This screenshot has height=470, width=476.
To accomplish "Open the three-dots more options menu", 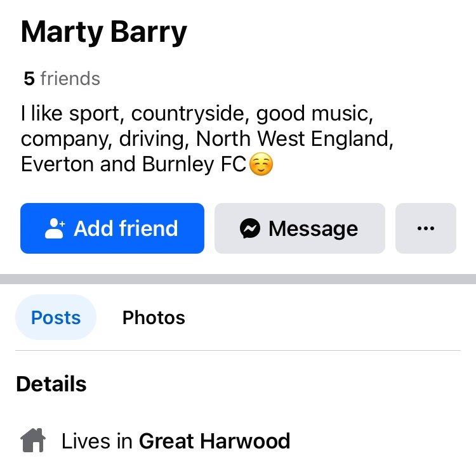I will coord(426,228).
